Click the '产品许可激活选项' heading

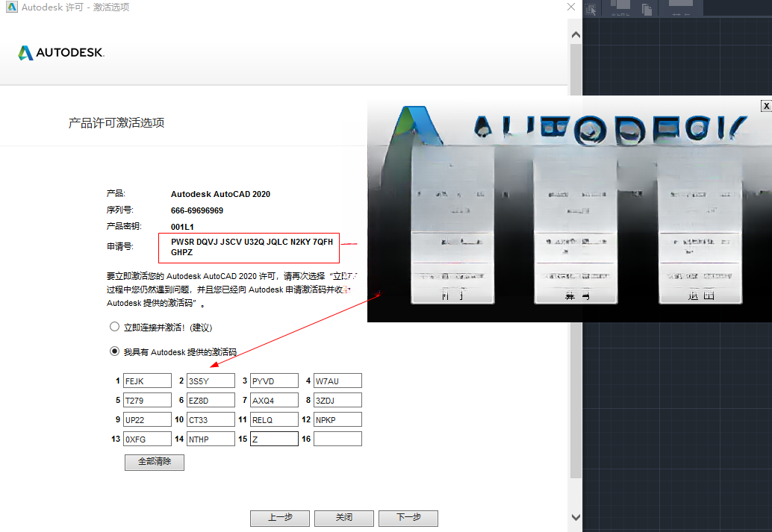[x=116, y=122]
